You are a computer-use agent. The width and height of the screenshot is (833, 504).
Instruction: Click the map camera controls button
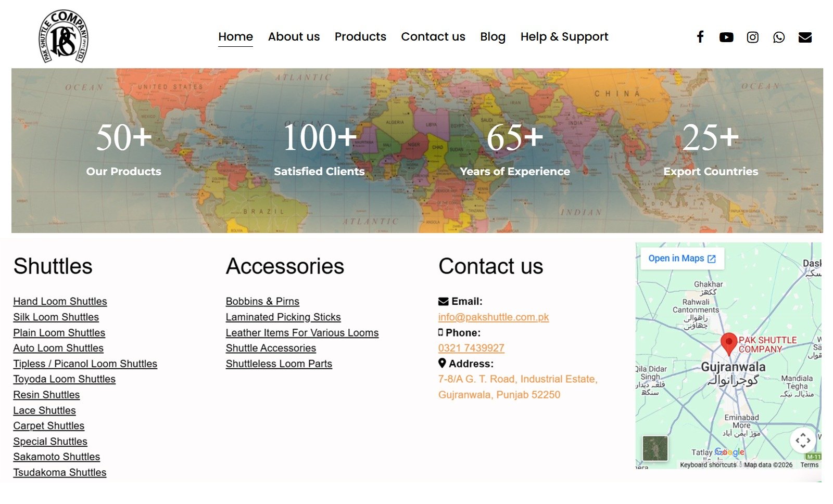(x=803, y=441)
